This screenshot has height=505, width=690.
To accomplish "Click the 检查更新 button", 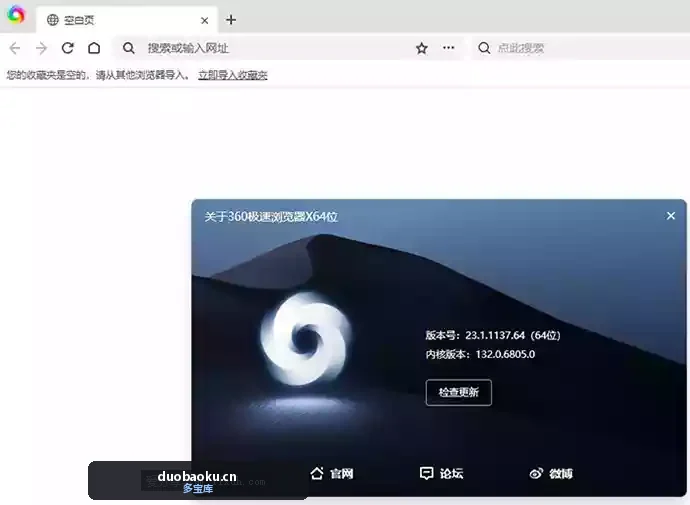I will click(x=459, y=392).
